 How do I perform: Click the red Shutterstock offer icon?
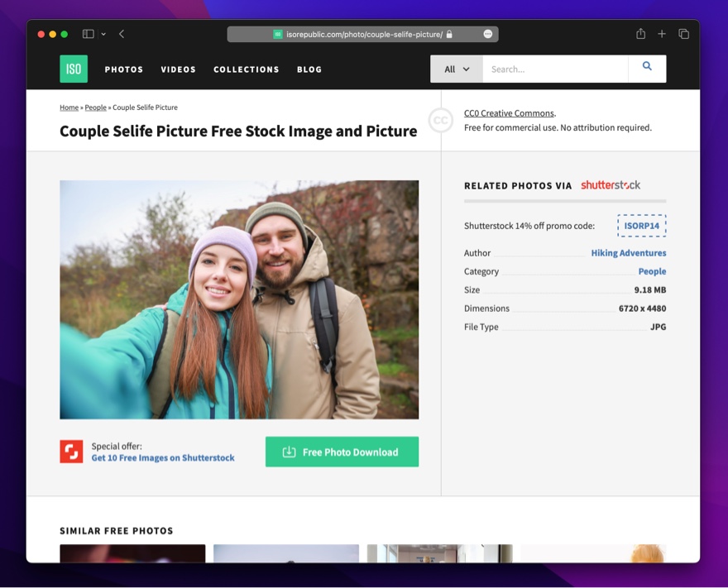click(71, 452)
